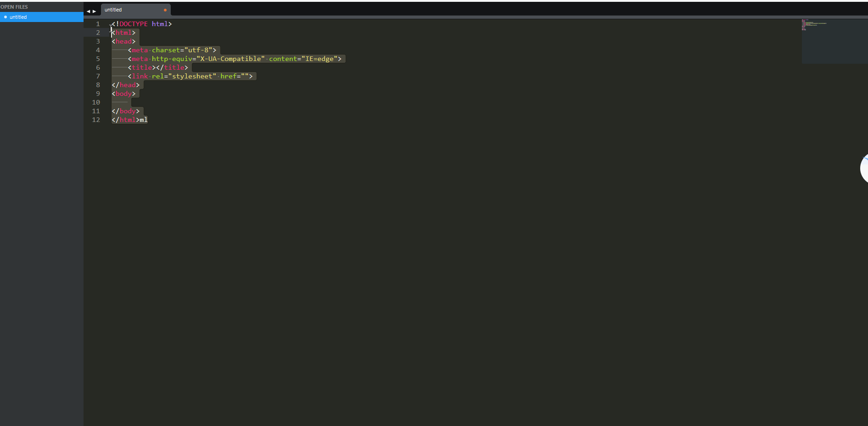Click the closing head tag
The image size is (868, 426).
click(126, 85)
